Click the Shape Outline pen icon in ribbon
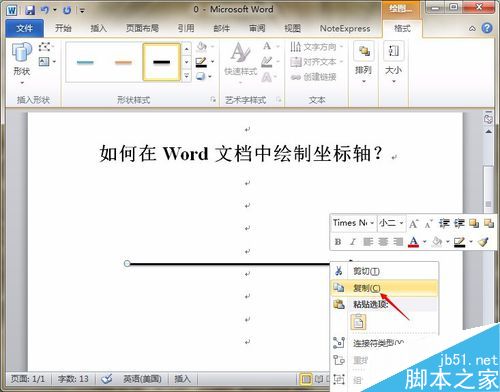 [x=201, y=62]
